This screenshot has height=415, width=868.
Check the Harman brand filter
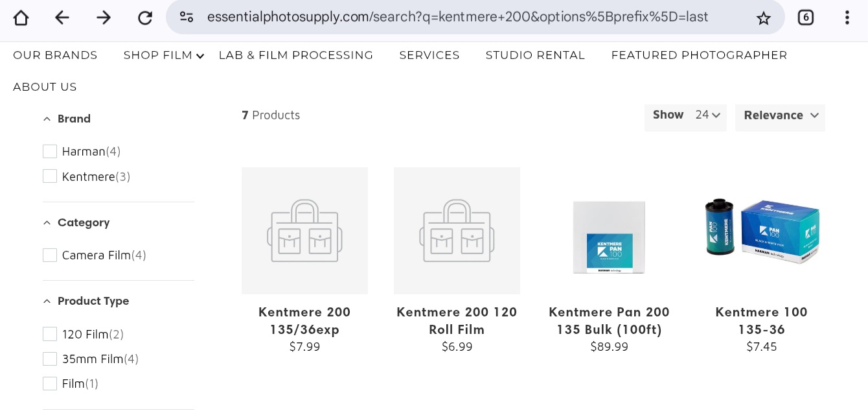[x=50, y=151]
